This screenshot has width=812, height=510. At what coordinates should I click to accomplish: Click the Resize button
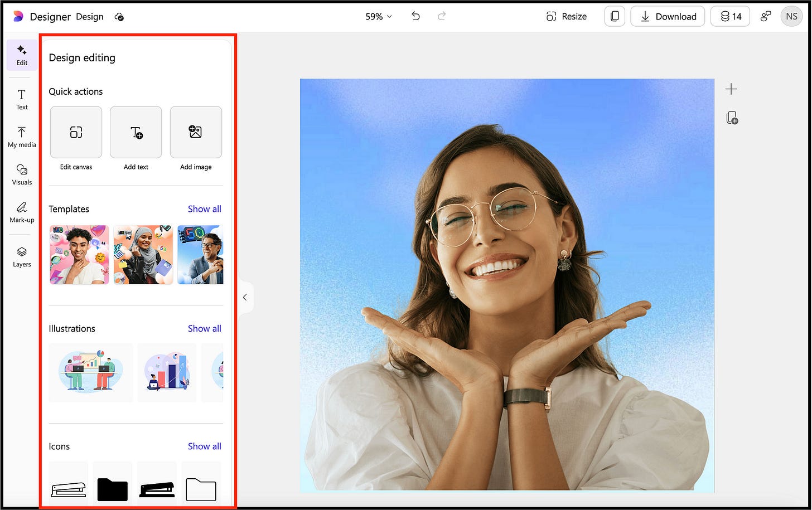(x=567, y=16)
